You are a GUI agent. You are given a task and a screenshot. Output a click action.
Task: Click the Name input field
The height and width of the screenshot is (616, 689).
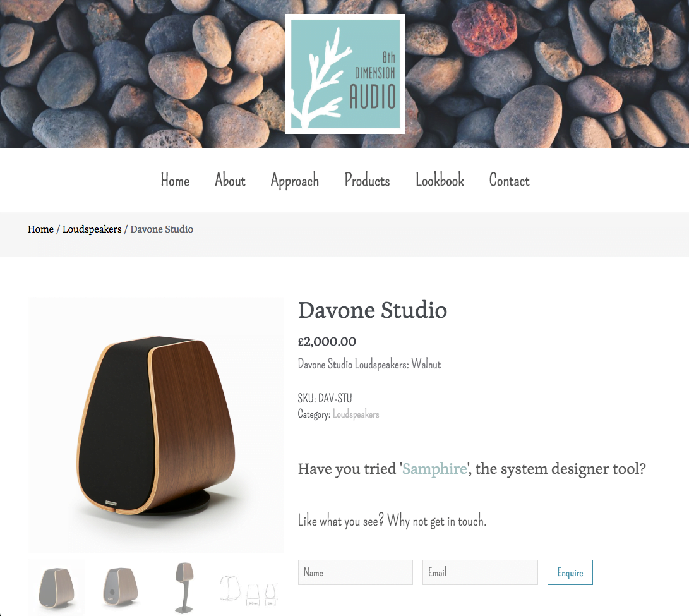pos(356,572)
